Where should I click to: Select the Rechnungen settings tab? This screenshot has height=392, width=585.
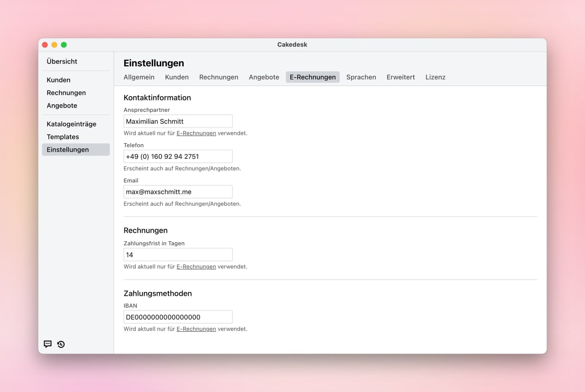click(219, 77)
